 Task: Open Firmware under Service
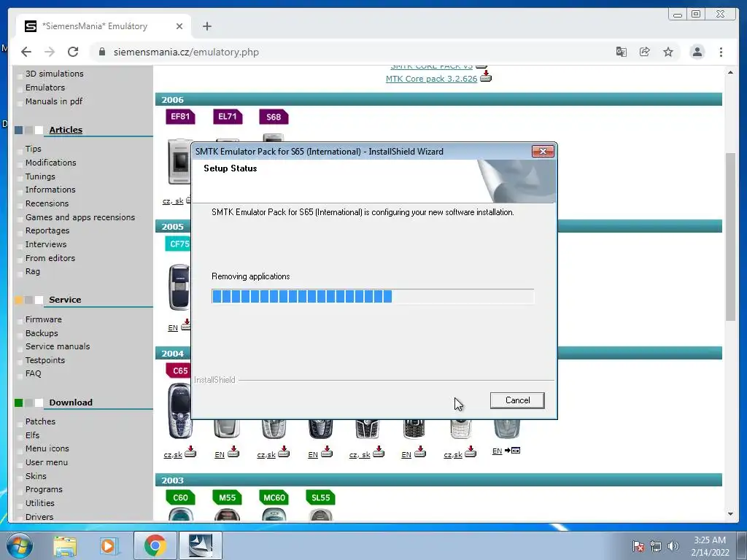coord(43,319)
